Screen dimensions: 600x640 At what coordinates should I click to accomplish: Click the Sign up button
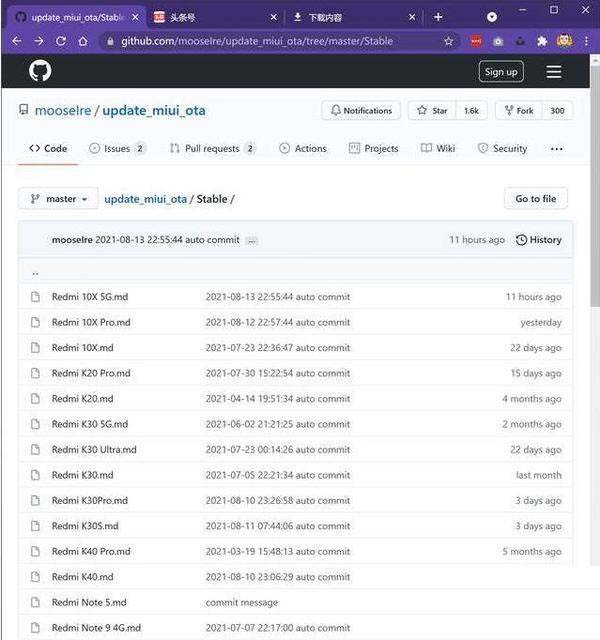(500, 72)
